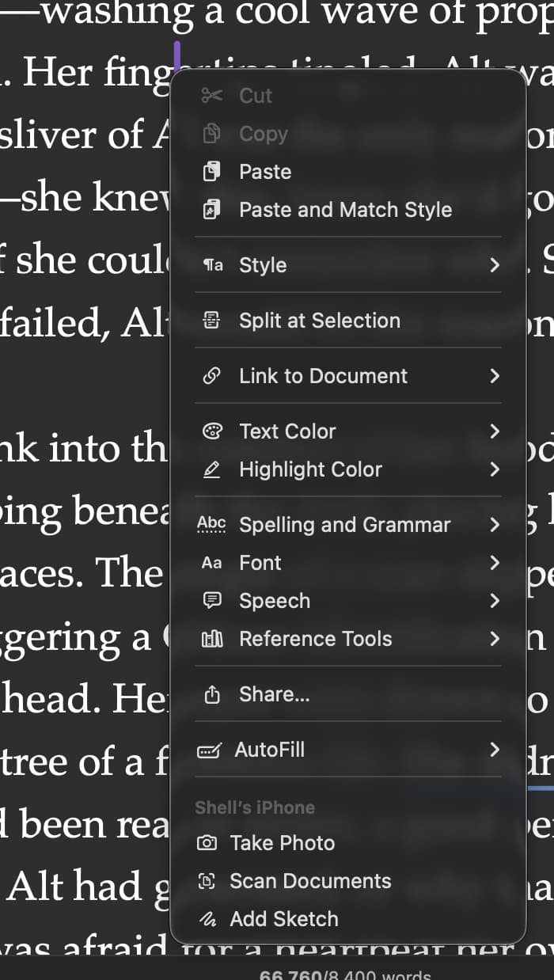Click the Reference Tools books icon
The width and height of the screenshot is (554, 980).
pos(211,639)
